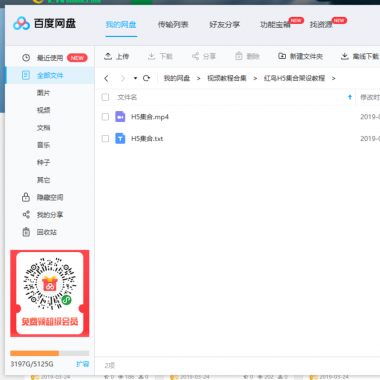The height and width of the screenshot is (380, 380).
Task: Click the 下载 download button
Action: (160, 56)
